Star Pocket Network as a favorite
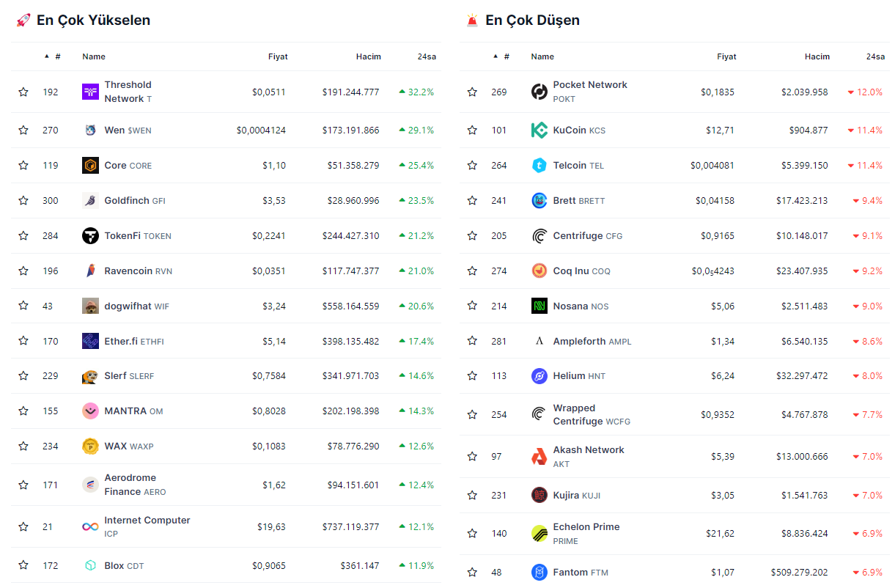 (x=472, y=92)
